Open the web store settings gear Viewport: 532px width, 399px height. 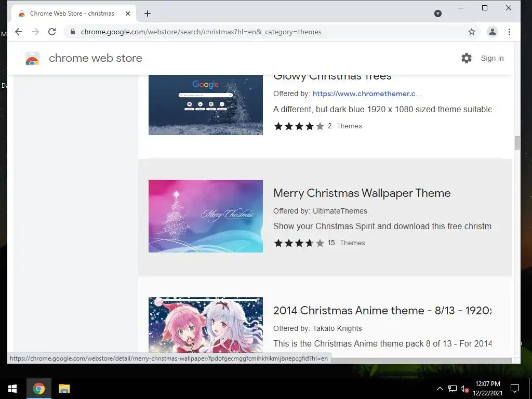tap(467, 58)
